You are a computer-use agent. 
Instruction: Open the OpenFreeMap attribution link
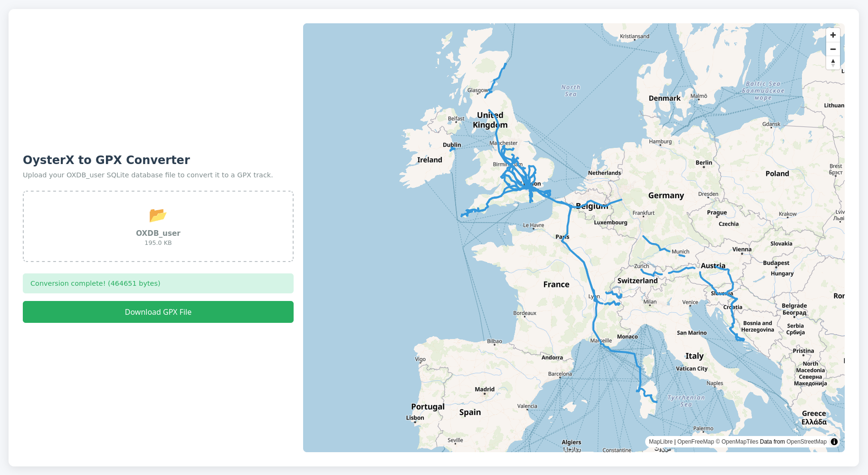pyautogui.click(x=696, y=442)
